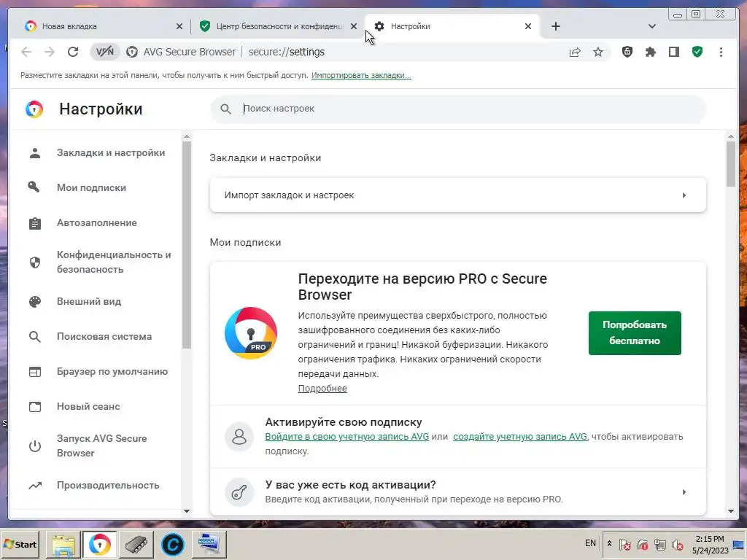This screenshot has height=560, width=747.
Task: Click the palette icon beside Внешний вид
Action: coord(35,301)
